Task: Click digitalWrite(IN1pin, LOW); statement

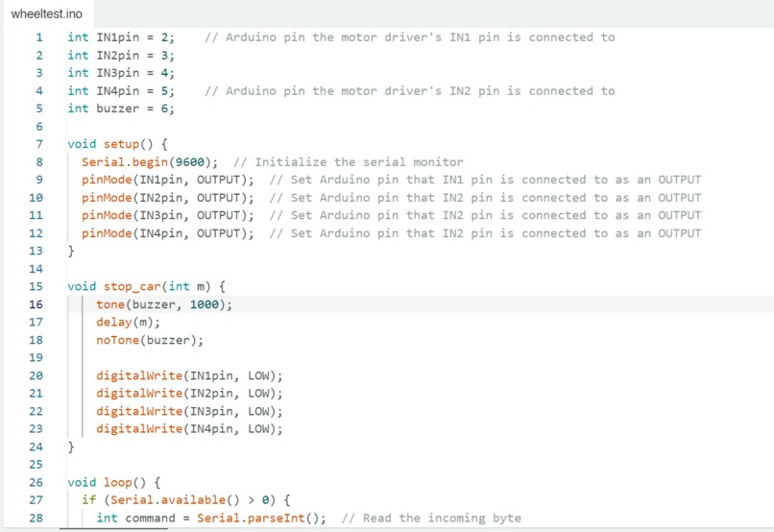Action: [189, 376]
